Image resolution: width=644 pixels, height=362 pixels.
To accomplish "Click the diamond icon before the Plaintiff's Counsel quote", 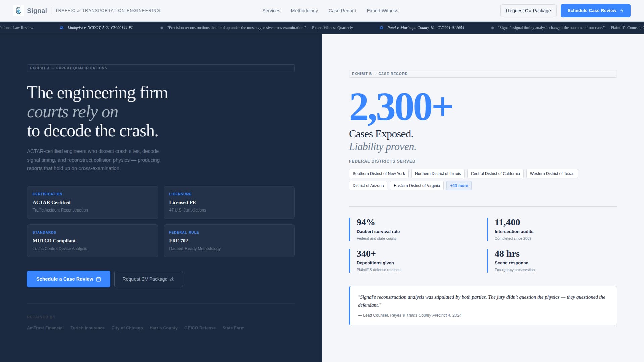I will [492, 28].
